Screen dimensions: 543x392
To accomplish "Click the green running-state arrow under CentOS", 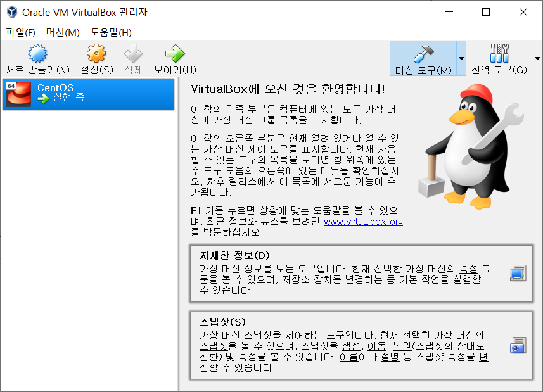I will pyautogui.click(x=43, y=99).
